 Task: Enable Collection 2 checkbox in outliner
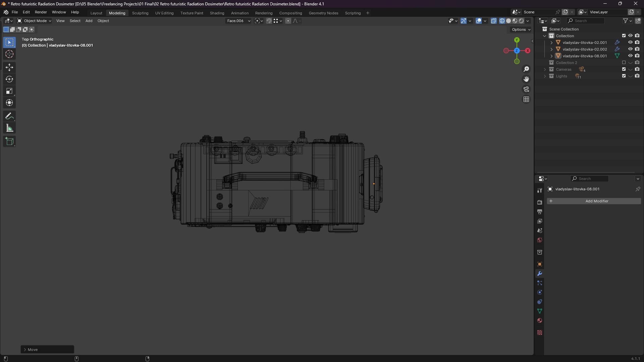tap(624, 63)
